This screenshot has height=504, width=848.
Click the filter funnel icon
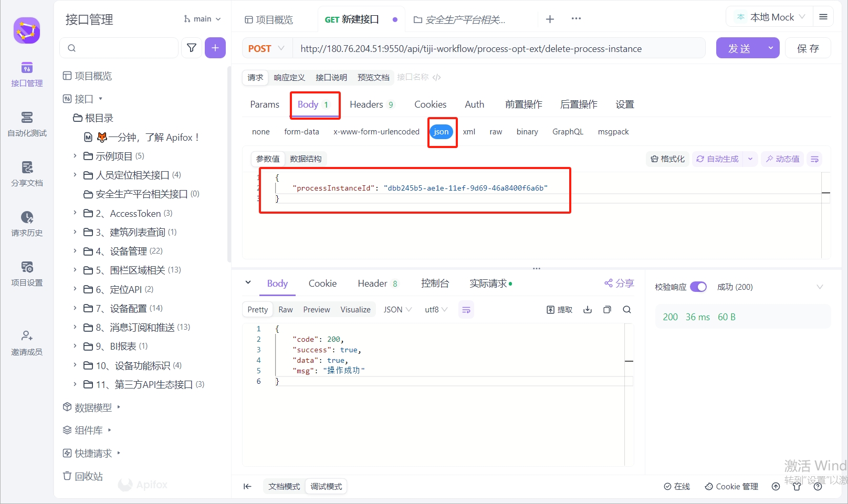coord(192,48)
